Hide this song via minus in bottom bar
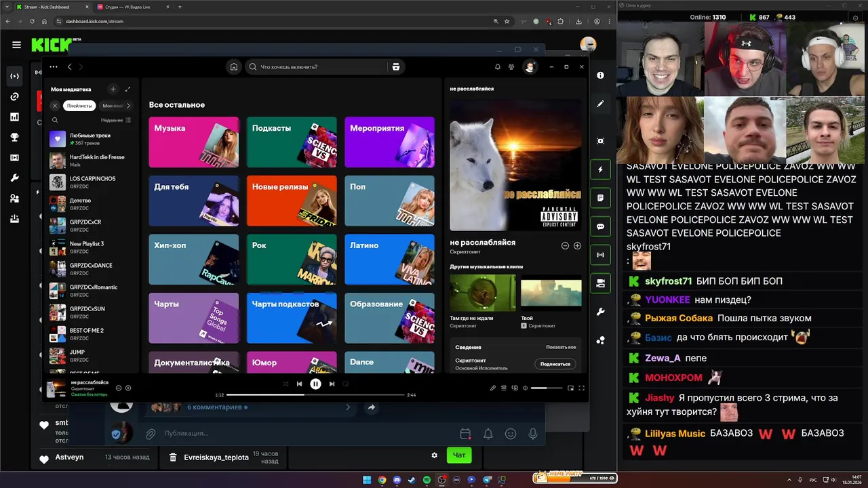868x488 pixels. point(119,388)
